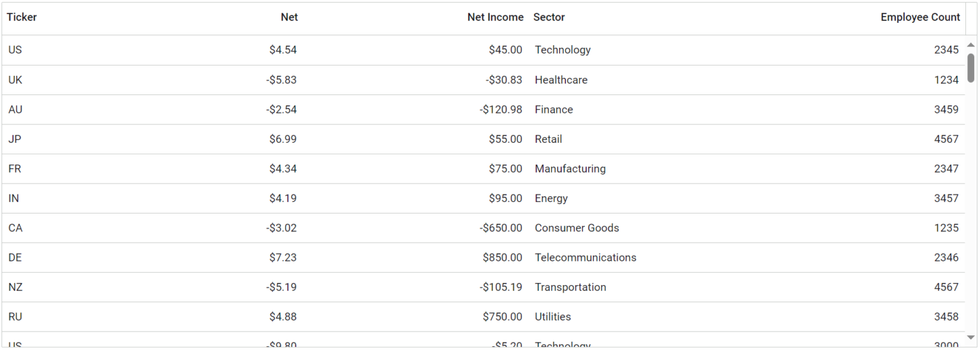Screen dimensions: 980x350
Task: Select the NZ ticker cell
Action: pyautogui.click(x=16, y=288)
